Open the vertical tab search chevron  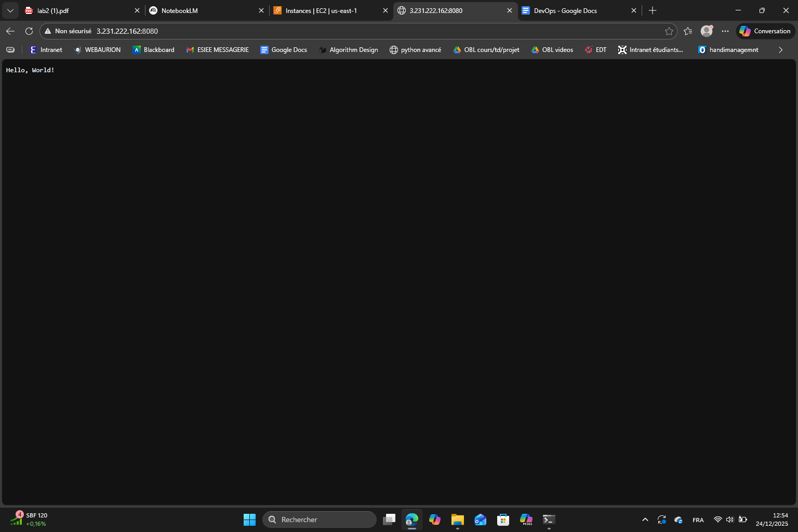(x=10, y=10)
